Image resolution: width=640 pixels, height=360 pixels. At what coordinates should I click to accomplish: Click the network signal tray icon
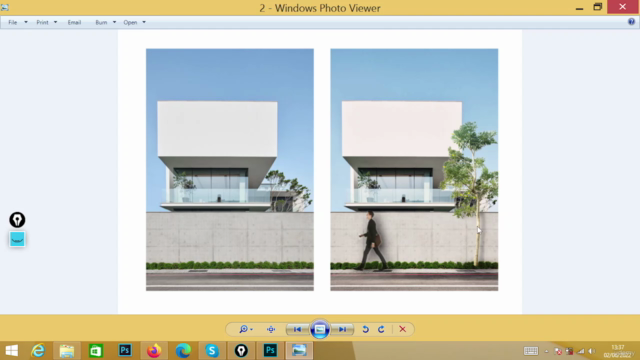[x=581, y=351]
